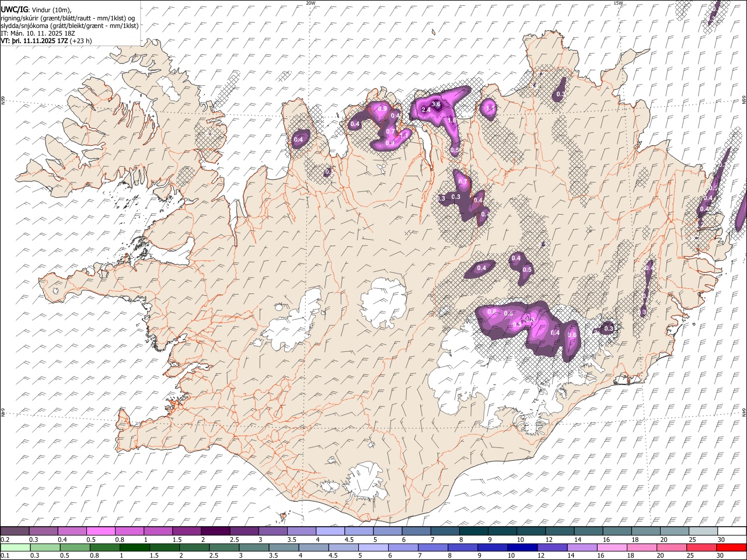Click the 20W longitude label
The width and height of the screenshot is (747, 560).
coord(310,3)
